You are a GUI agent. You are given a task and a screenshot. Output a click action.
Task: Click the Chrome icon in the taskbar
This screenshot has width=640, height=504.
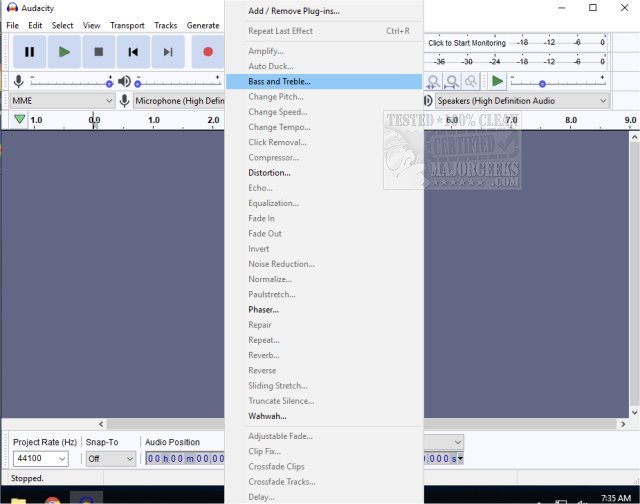[x=52, y=500]
